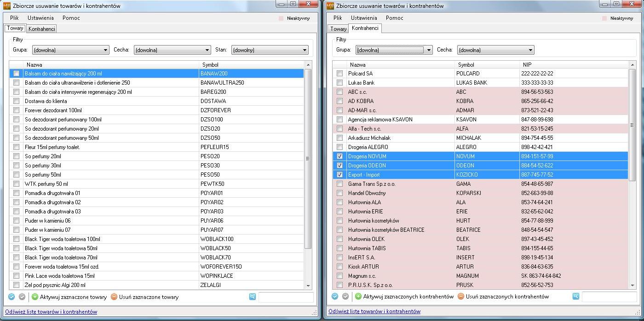Click Aktywuj zaznaczone towary

(69, 297)
